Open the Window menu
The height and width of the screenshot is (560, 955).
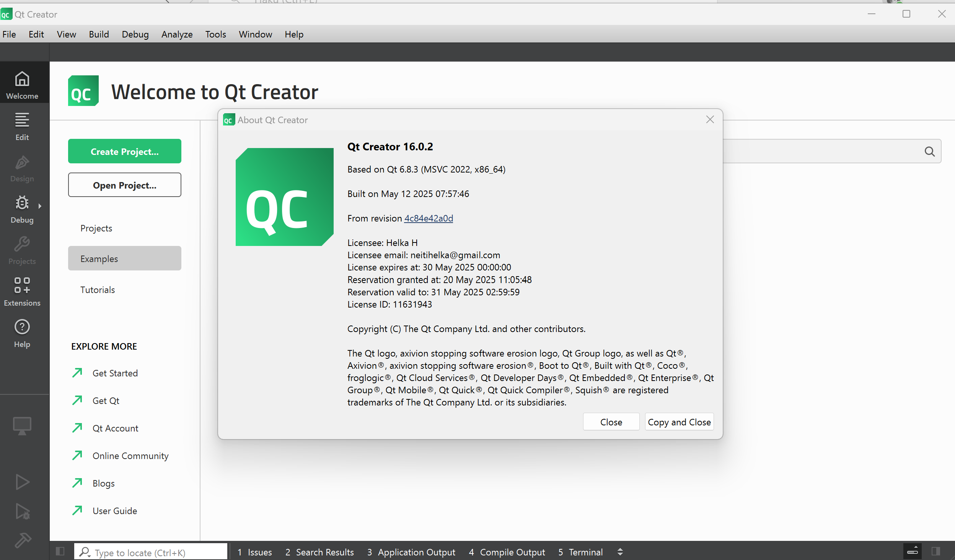click(x=256, y=34)
